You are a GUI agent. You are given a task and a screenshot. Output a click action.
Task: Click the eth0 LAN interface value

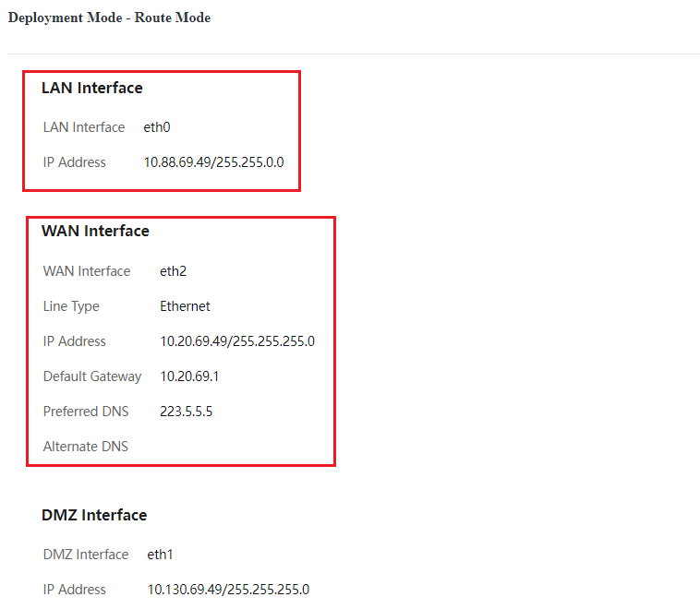157,127
